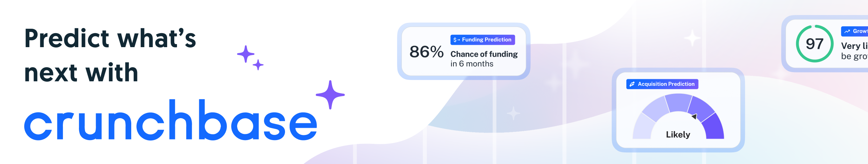868x164 pixels.
Task: Click the 86% funding percentage
Action: 426,52
